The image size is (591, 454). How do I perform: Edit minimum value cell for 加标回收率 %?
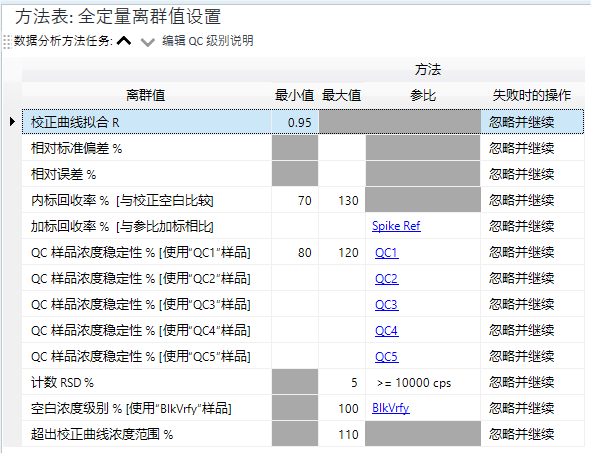click(x=295, y=226)
